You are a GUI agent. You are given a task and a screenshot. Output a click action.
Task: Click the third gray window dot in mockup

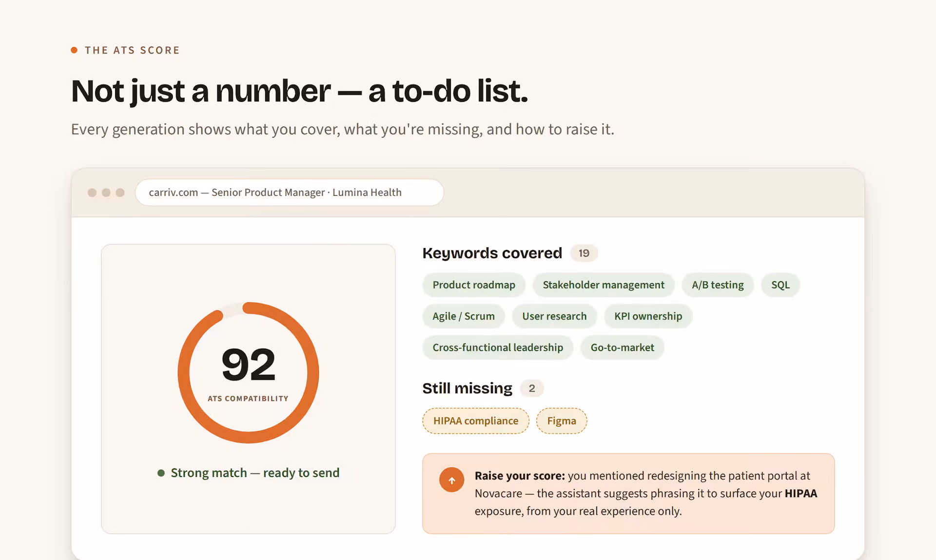[120, 193]
